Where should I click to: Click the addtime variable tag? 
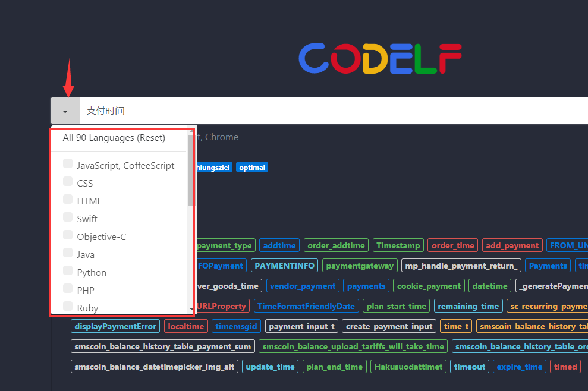(279, 245)
